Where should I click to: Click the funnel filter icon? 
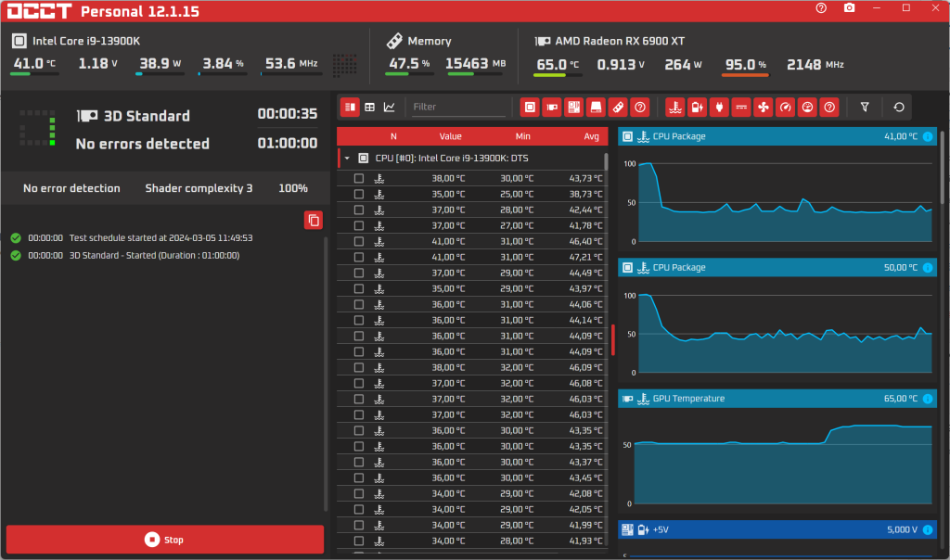coord(865,108)
